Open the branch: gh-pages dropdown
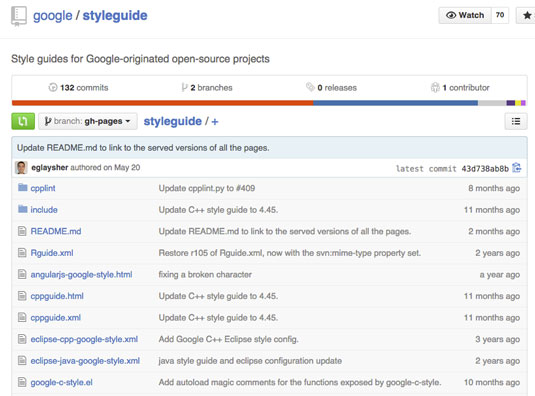Screen dimensions: 535x396 coord(88,121)
